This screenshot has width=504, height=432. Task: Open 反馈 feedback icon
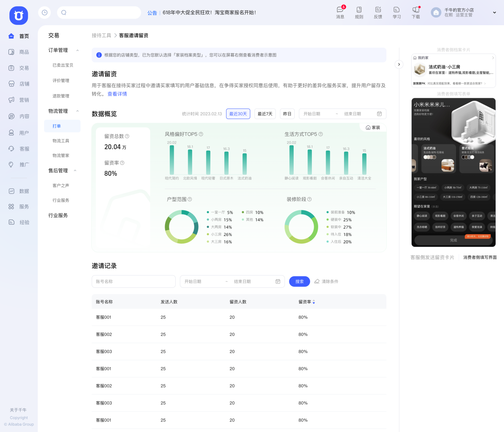pos(378,12)
